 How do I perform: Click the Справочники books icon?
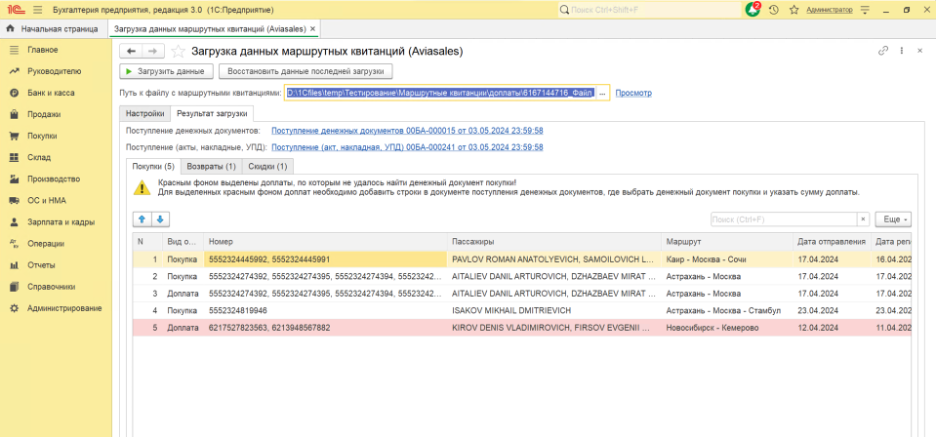[14, 286]
